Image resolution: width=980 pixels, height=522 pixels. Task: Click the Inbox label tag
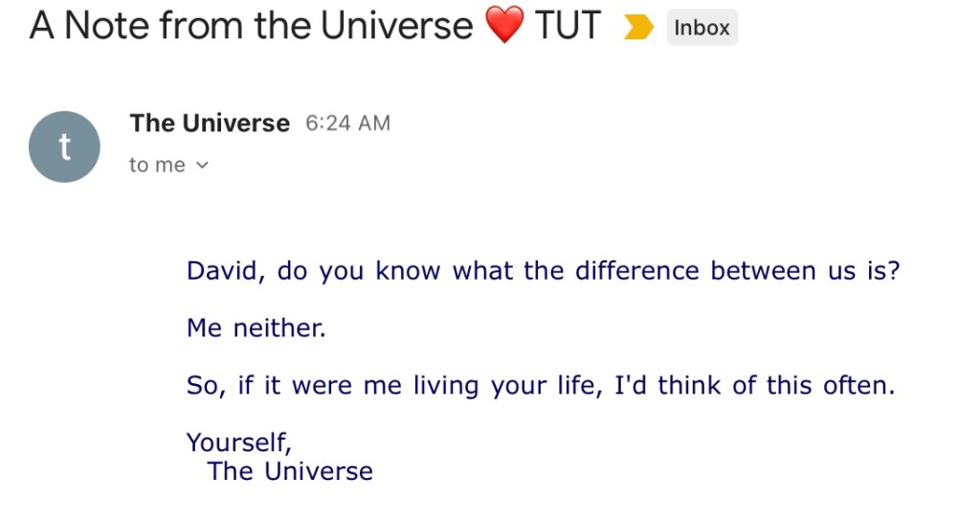pyautogui.click(x=702, y=29)
